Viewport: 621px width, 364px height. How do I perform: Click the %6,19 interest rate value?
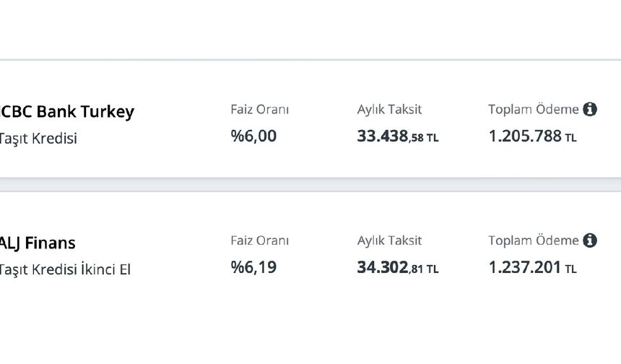coord(253,267)
